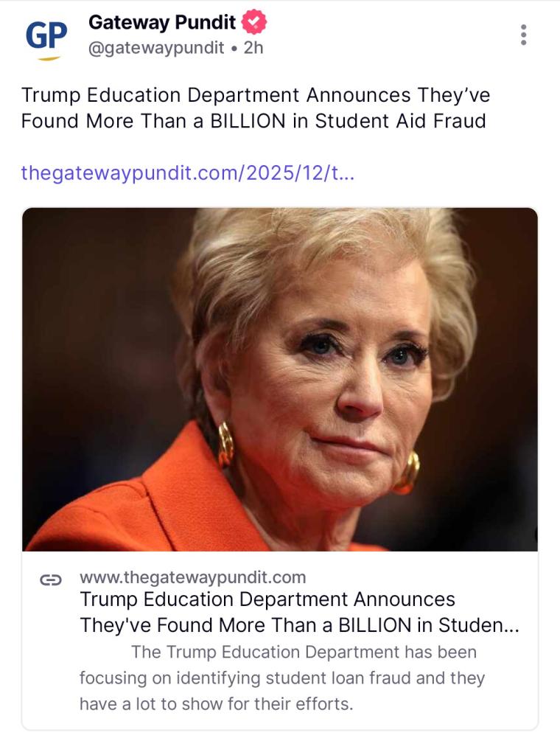Click the 2h post timestamp

(253, 48)
